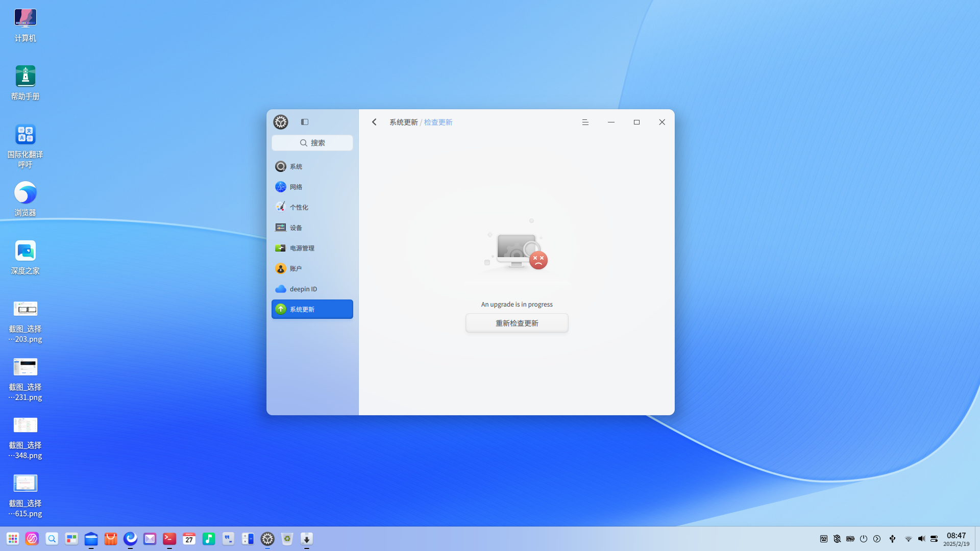Open 国际化翻译呼吁 desktop shortcut
980x551 pixels.
[25, 146]
